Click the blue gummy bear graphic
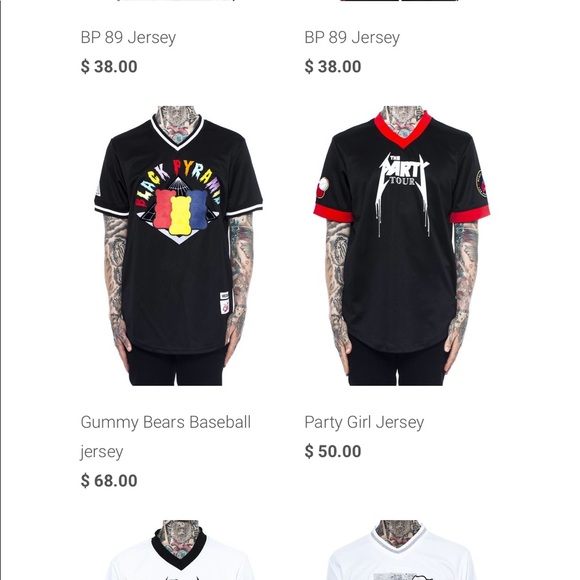Screen dimensions: 580x580 (x=198, y=209)
